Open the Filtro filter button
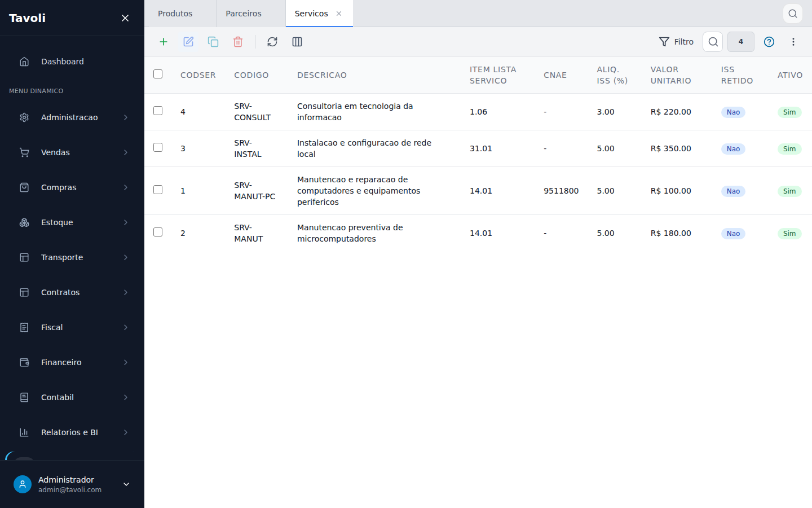Image resolution: width=812 pixels, height=508 pixels. pos(676,42)
